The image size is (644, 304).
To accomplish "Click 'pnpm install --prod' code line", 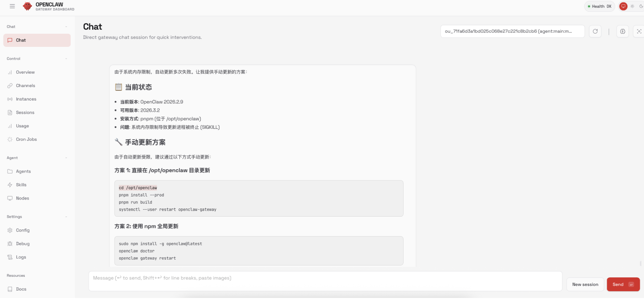I will tap(141, 195).
